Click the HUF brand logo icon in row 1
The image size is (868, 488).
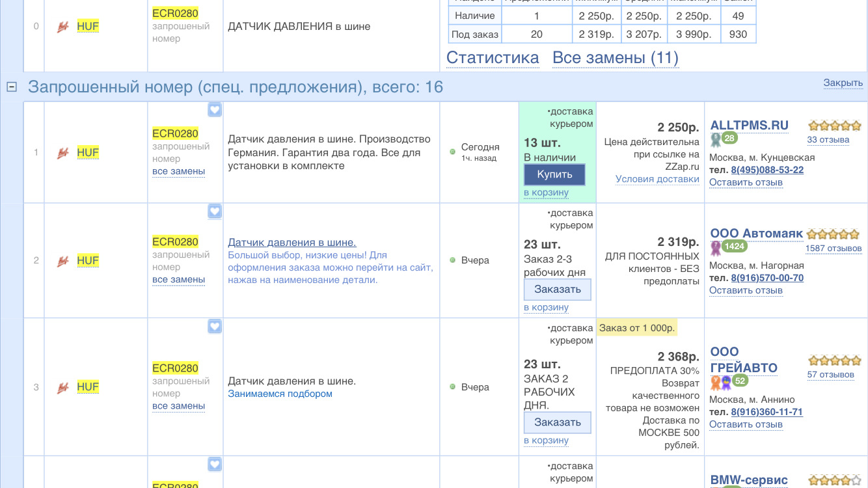(x=63, y=153)
